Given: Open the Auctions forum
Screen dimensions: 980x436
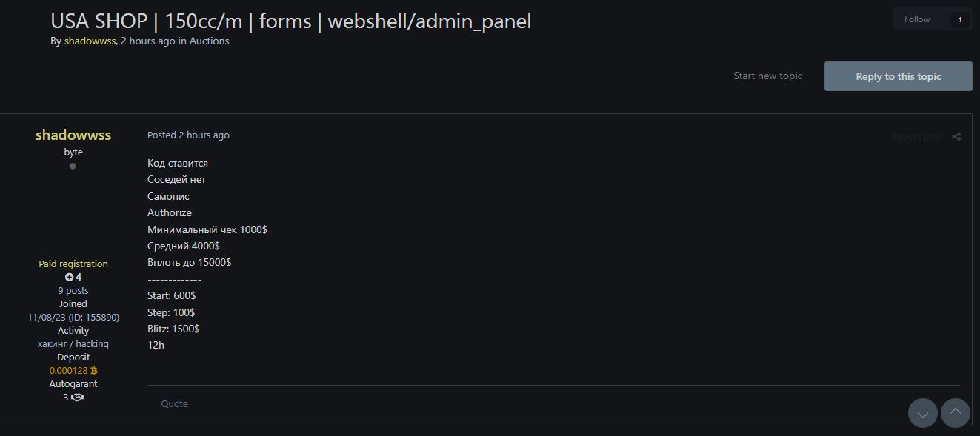Looking at the screenshot, I should pyautogui.click(x=210, y=41).
